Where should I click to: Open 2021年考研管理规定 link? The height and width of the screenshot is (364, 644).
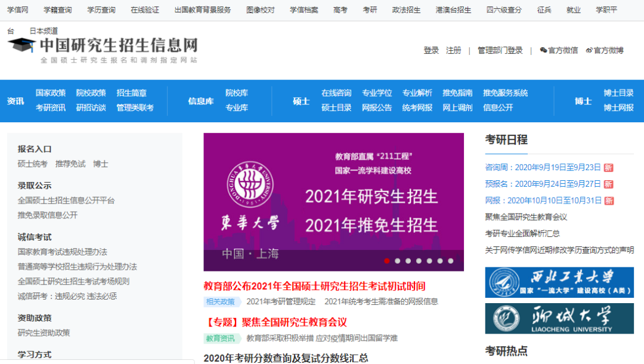281,301
